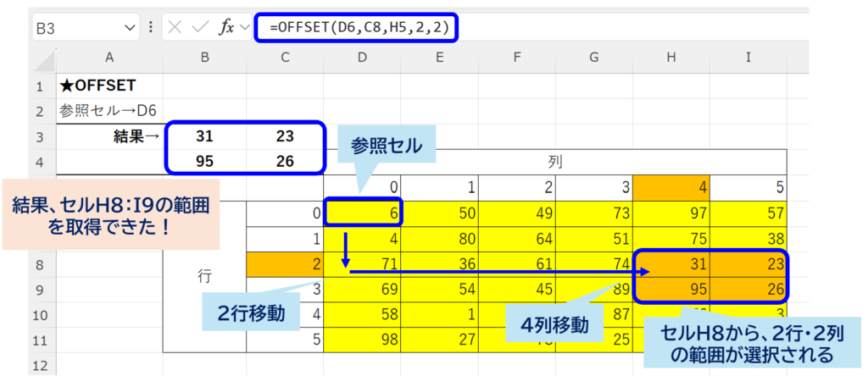Select cell G6 with value 73
This screenshot has width=868, height=387.
594,213
